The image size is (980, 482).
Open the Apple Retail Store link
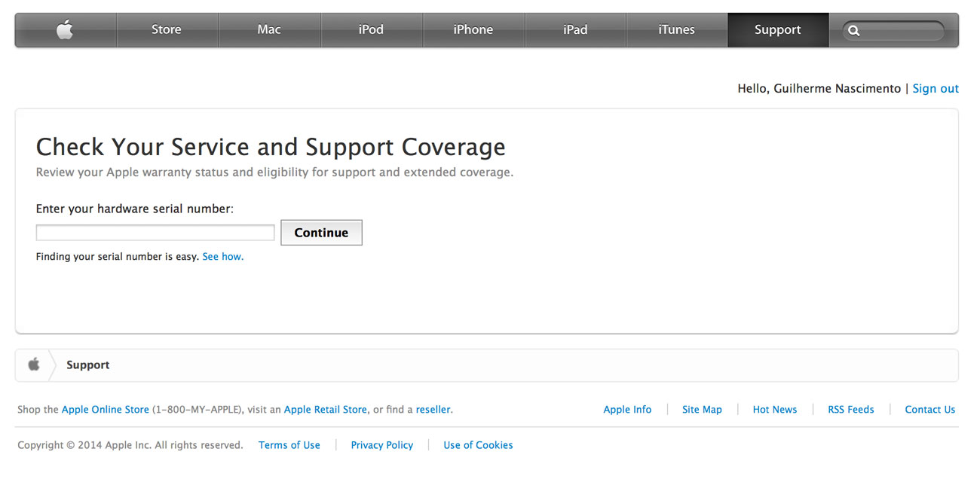[x=326, y=410]
